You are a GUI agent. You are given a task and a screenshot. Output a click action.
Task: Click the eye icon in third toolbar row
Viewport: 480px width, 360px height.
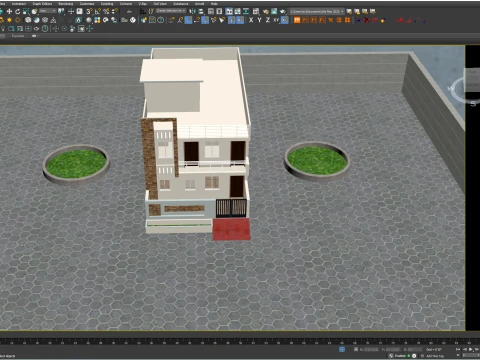pyautogui.click(x=36, y=29)
